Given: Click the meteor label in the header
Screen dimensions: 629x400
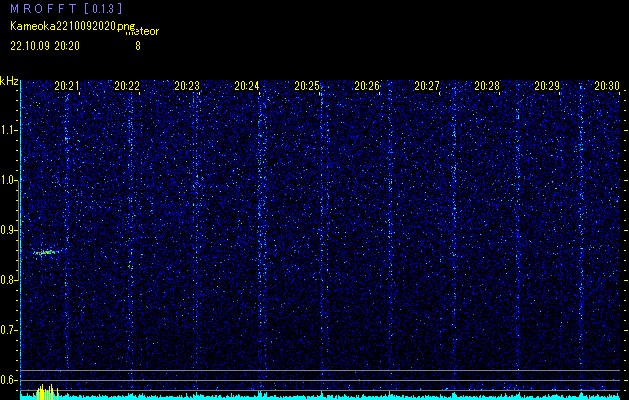Looking at the screenshot, I should 142,32.
